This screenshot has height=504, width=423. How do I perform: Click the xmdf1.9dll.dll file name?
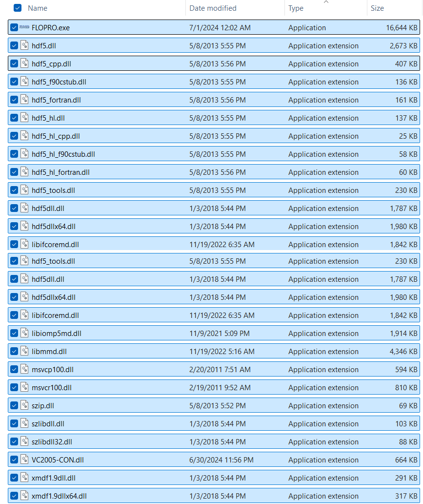pos(53,478)
